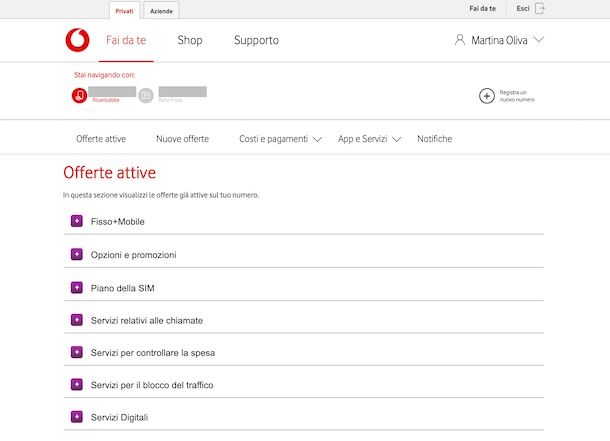The width and height of the screenshot is (610, 441).
Task: Click the Ricaricabile label under the number
Action: (x=106, y=100)
